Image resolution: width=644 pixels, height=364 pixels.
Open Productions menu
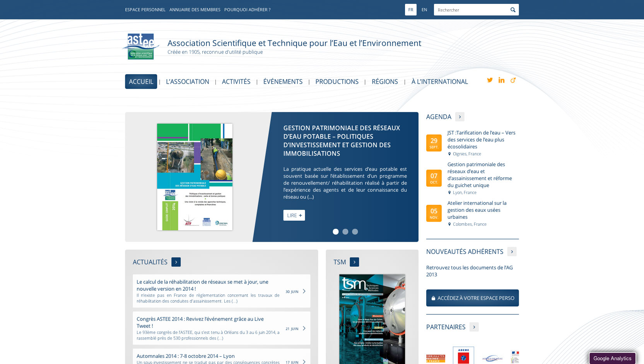click(x=337, y=82)
